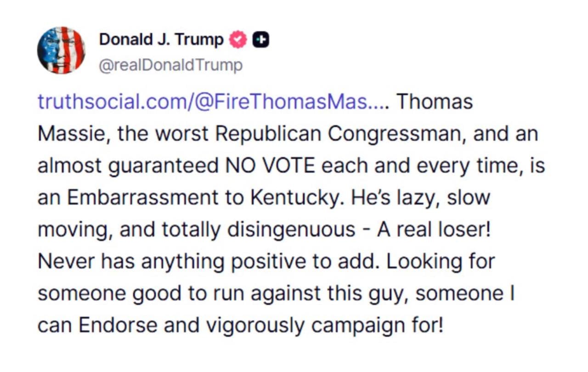The height and width of the screenshot is (372, 588).
Task: Open the Donald J. Trump display name
Action: [x=161, y=40]
